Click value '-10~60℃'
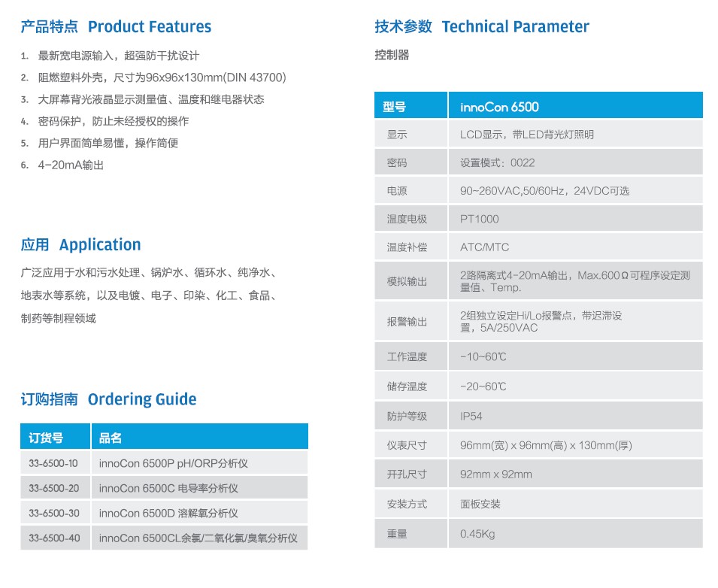The height and width of the screenshot is (588, 718). pyautogui.click(x=483, y=356)
